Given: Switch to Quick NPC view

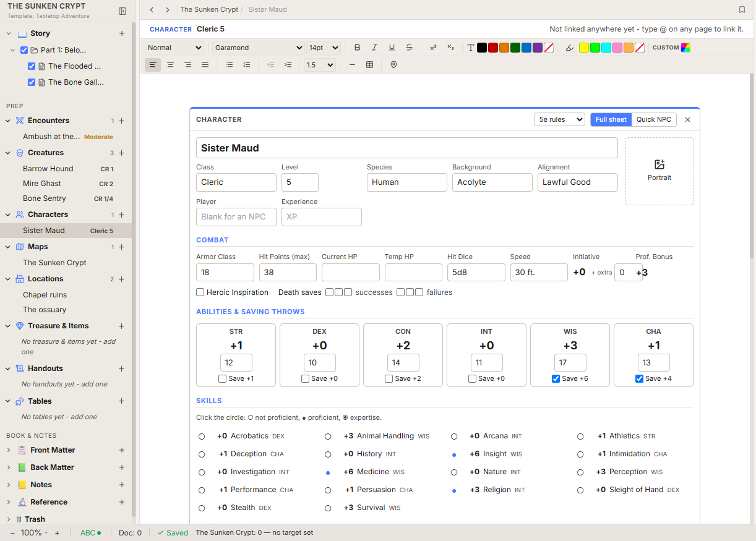Looking at the screenshot, I should [x=654, y=119].
